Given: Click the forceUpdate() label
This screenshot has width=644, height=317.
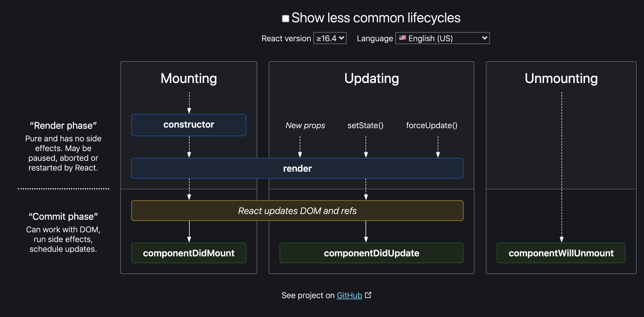Looking at the screenshot, I should coord(431,125).
